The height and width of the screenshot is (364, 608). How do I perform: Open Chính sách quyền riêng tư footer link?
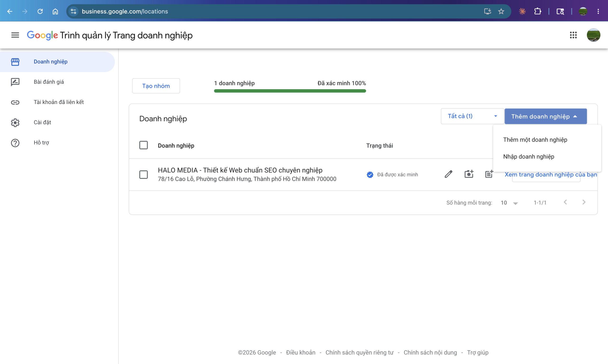click(359, 352)
